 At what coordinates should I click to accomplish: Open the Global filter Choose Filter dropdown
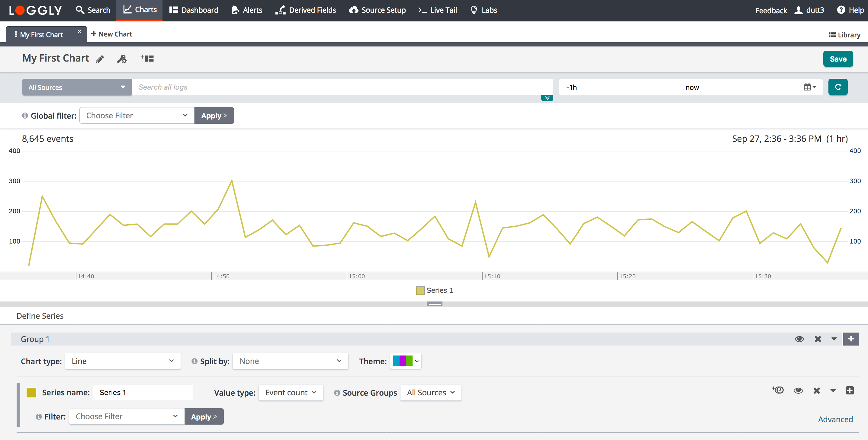(137, 116)
